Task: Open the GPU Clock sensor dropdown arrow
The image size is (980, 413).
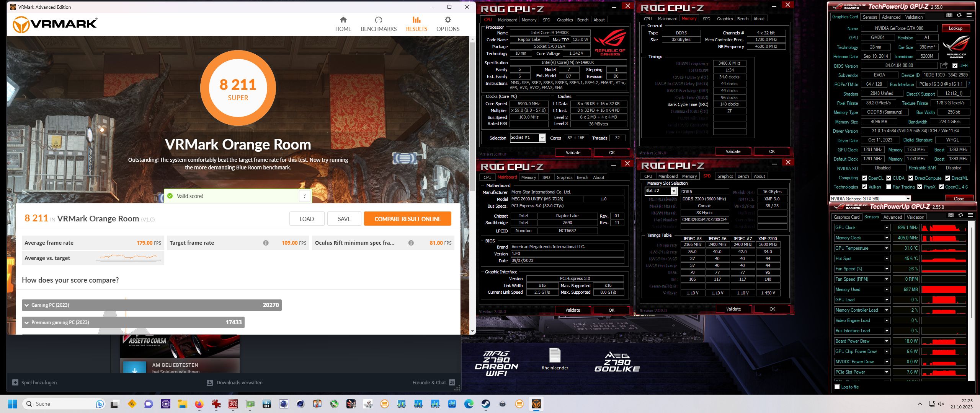Action: pos(887,228)
